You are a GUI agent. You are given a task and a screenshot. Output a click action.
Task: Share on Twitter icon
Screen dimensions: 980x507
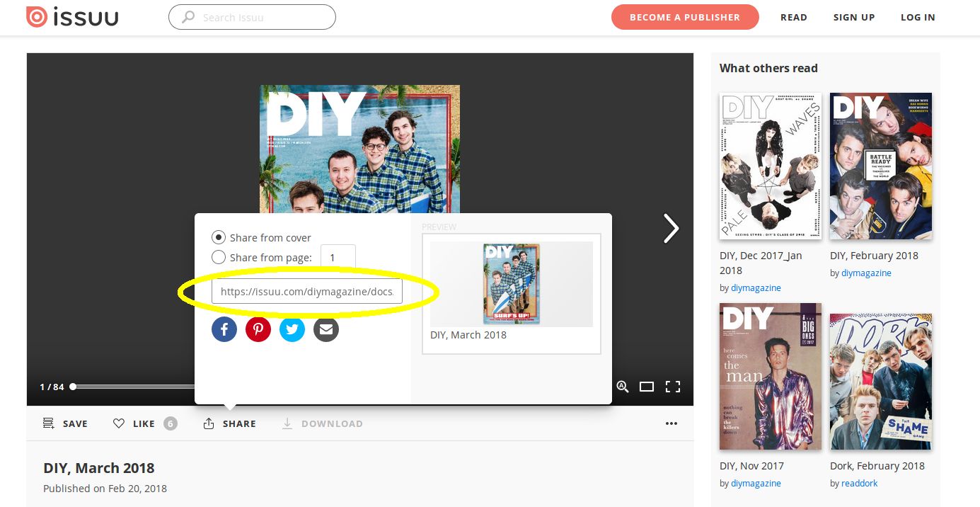[x=292, y=329]
